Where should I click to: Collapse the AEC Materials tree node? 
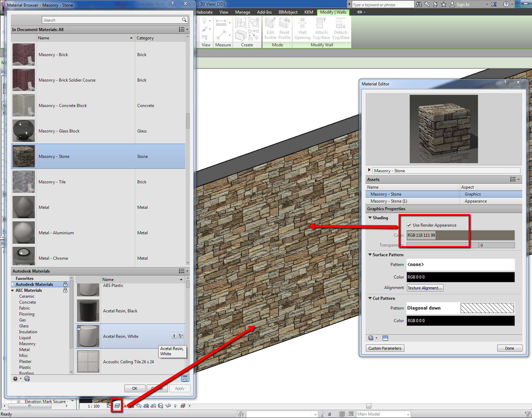pyautogui.click(x=13, y=290)
